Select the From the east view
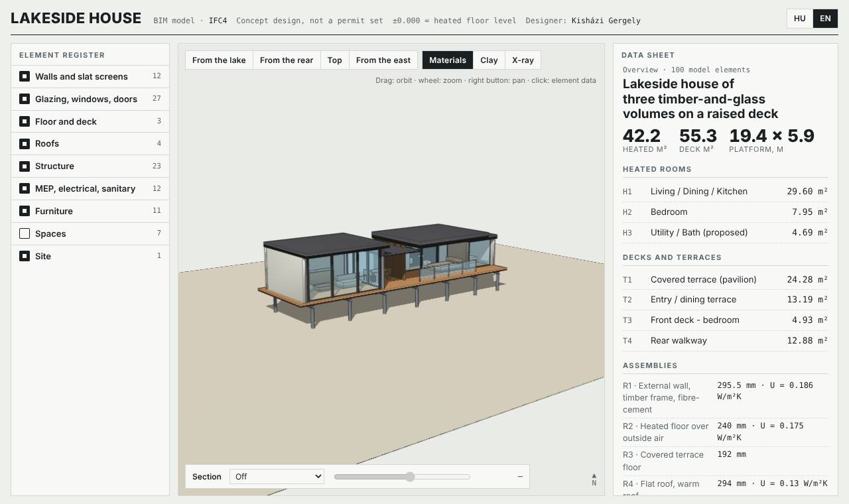849x504 pixels. click(383, 60)
